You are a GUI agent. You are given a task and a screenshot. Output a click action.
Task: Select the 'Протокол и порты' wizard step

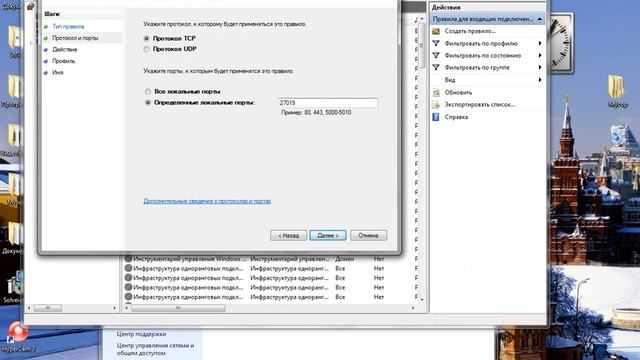tap(75, 38)
